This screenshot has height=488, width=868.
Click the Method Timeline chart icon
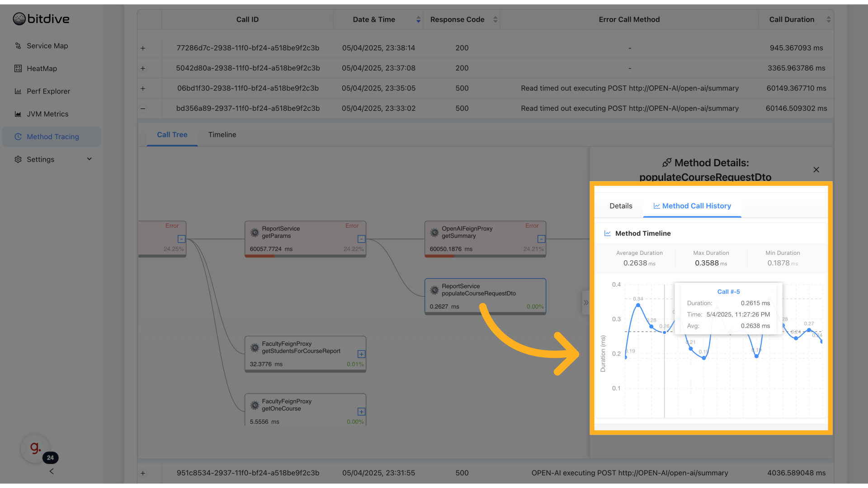coord(608,234)
